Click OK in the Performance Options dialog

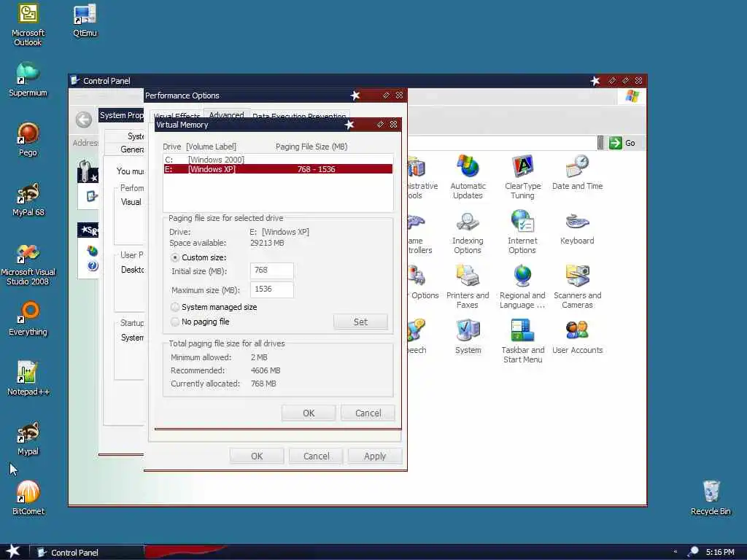click(257, 456)
